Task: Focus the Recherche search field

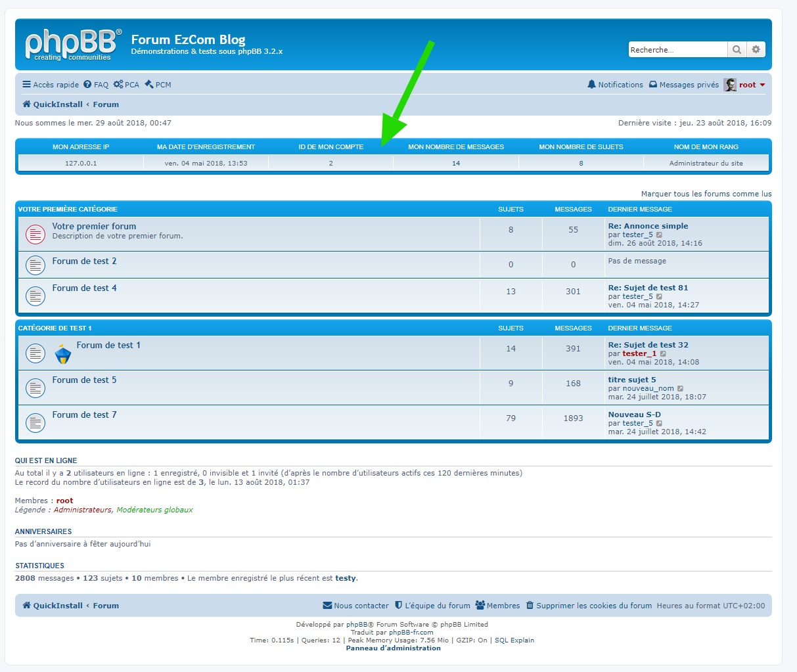Action: click(x=677, y=50)
